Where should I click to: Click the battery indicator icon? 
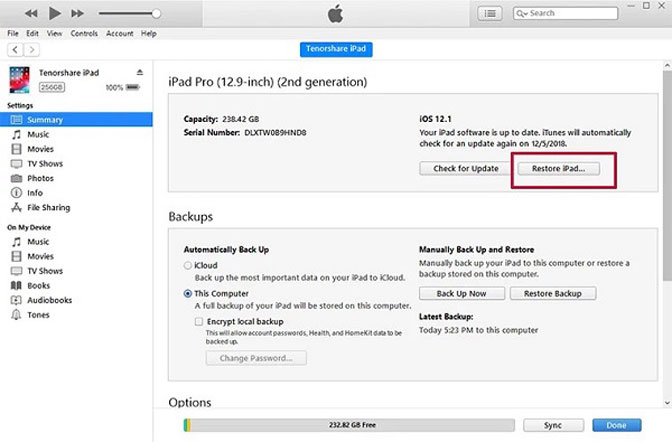(133, 87)
